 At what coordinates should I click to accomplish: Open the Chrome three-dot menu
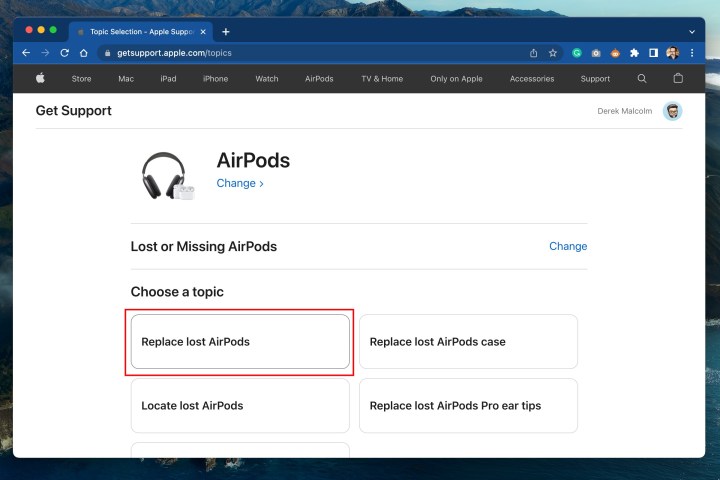[692, 53]
